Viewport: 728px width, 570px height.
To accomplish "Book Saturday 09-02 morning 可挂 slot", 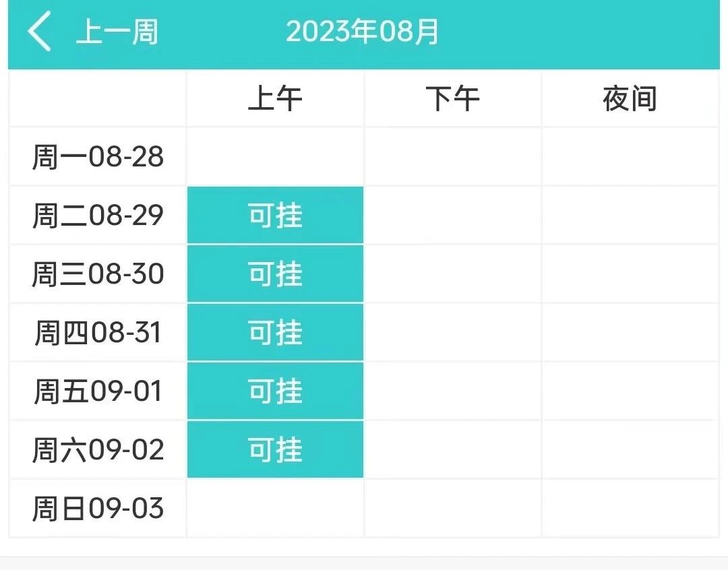I will [275, 449].
